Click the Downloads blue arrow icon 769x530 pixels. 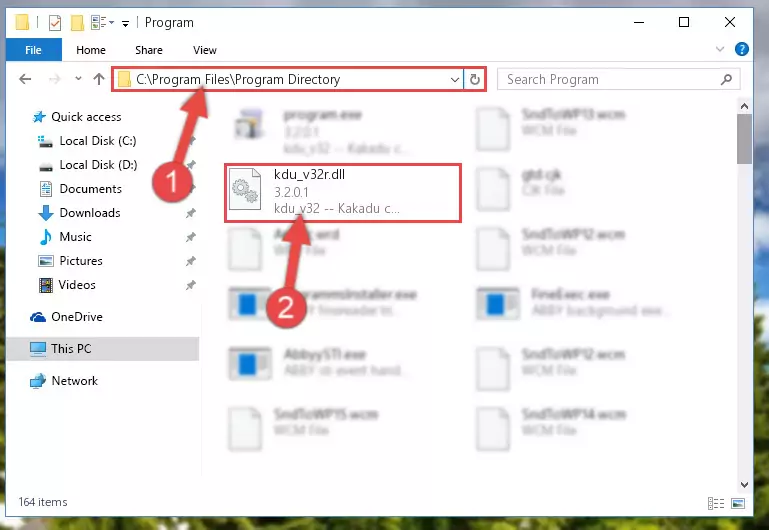(46, 213)
